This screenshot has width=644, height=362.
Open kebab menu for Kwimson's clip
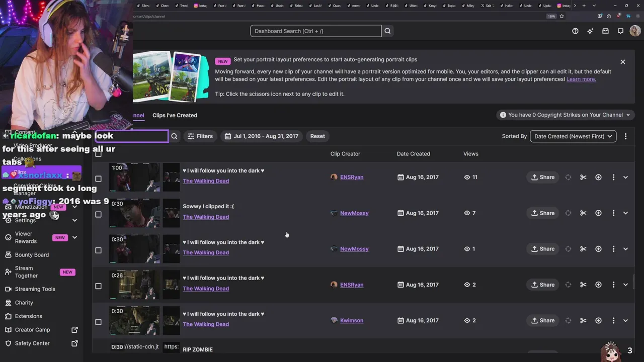point(613,320)
